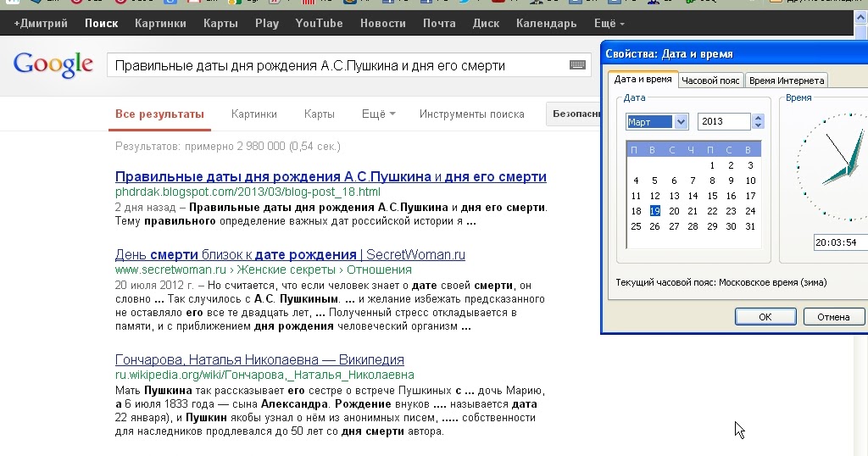This screenshot has width=868, height=456.
Task: Click the Свойства: Дата и время title bar
Action: (x=735, y=53)
